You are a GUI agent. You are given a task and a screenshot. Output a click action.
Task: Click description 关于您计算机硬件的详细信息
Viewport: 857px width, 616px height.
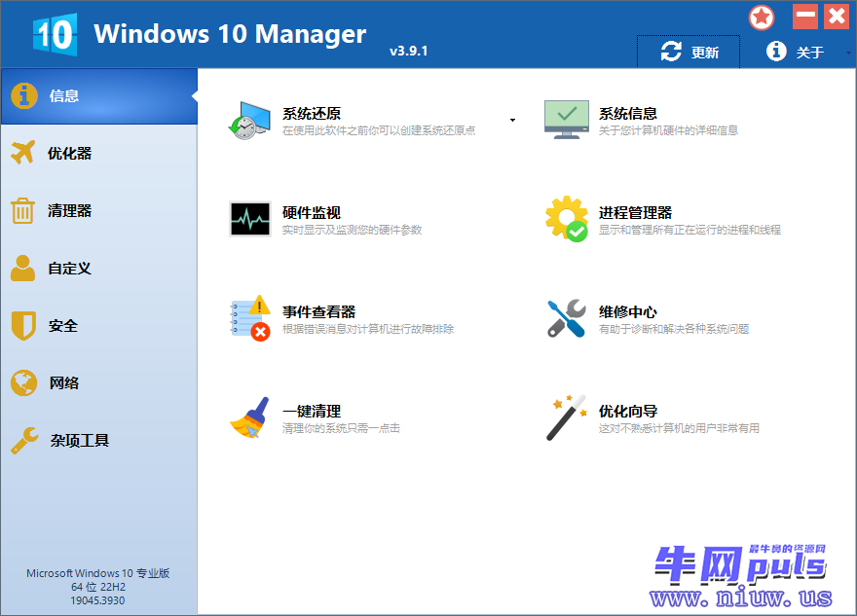[x=668, y=130]
